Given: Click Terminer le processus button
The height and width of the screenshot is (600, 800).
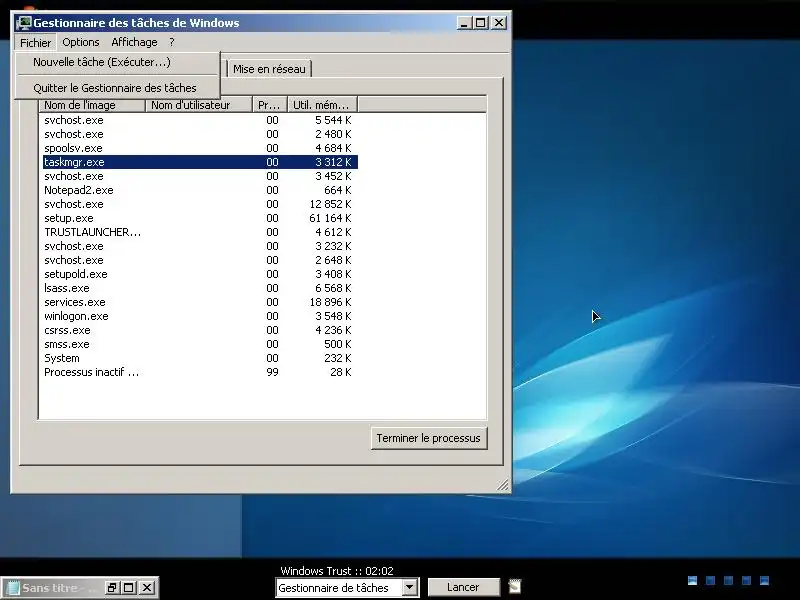Looking at the screenshot, I should [x=429, y=438].
